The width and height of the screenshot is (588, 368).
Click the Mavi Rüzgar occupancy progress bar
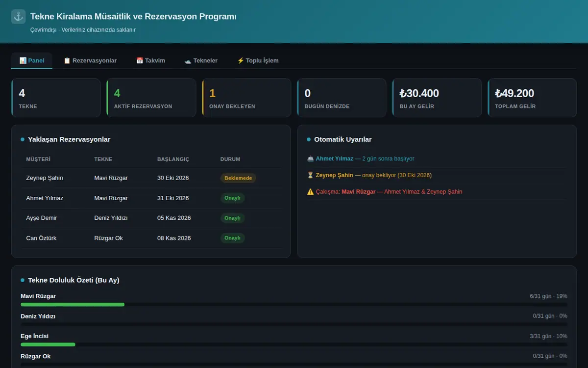294,305
